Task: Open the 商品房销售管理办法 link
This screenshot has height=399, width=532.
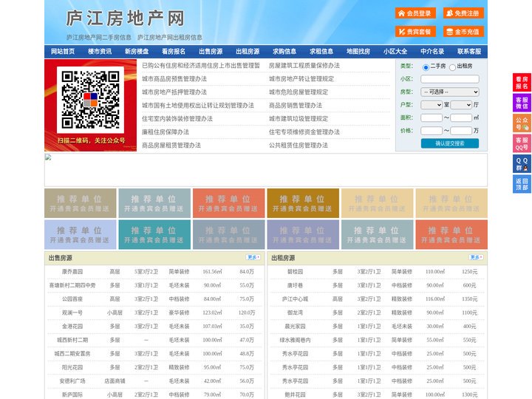Action: (296, 106)
